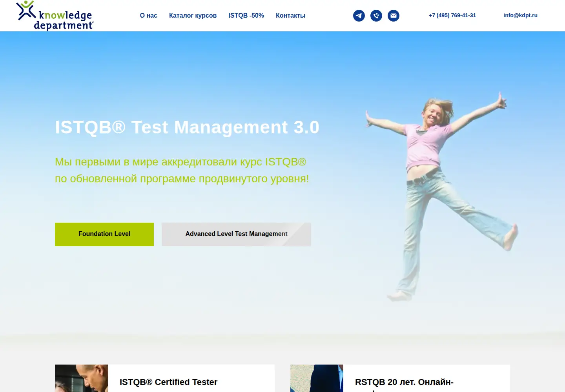
Task: Click the Foundation Level button
Action: click(x=104, y=234)
